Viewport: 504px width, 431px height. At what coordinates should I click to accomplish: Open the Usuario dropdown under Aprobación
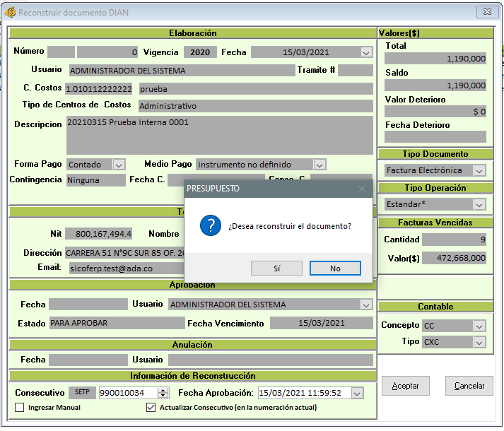(365, 305)
